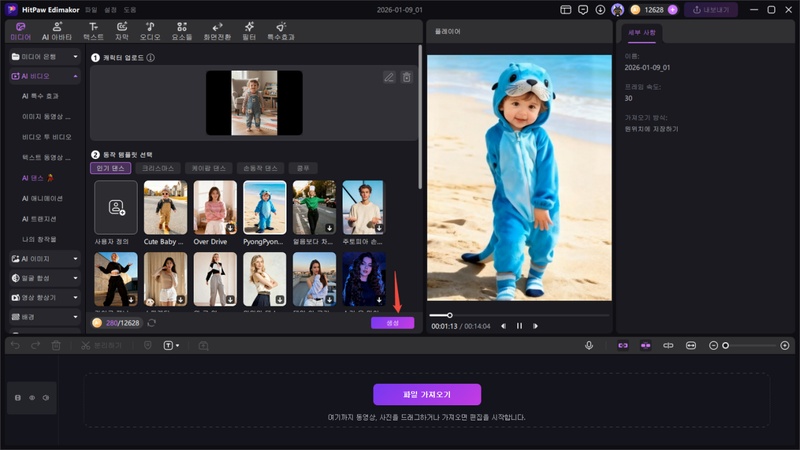Screen dimensions: 800x450
Task: Click the marker shield icon in timeline toolbar
Action: pyautogui.click(x=147, y=345)
